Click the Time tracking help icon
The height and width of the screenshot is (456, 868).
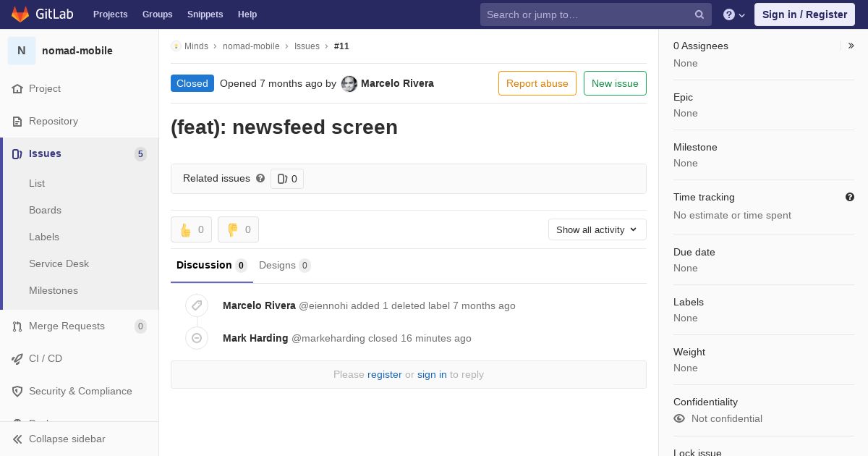(x=850, y=197)
